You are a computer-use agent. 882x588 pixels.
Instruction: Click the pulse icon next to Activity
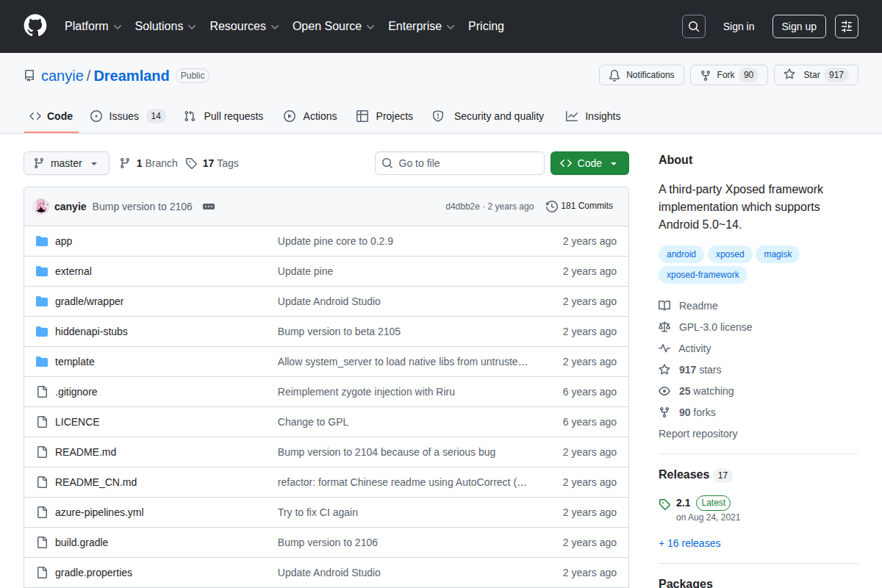point(664,348)
